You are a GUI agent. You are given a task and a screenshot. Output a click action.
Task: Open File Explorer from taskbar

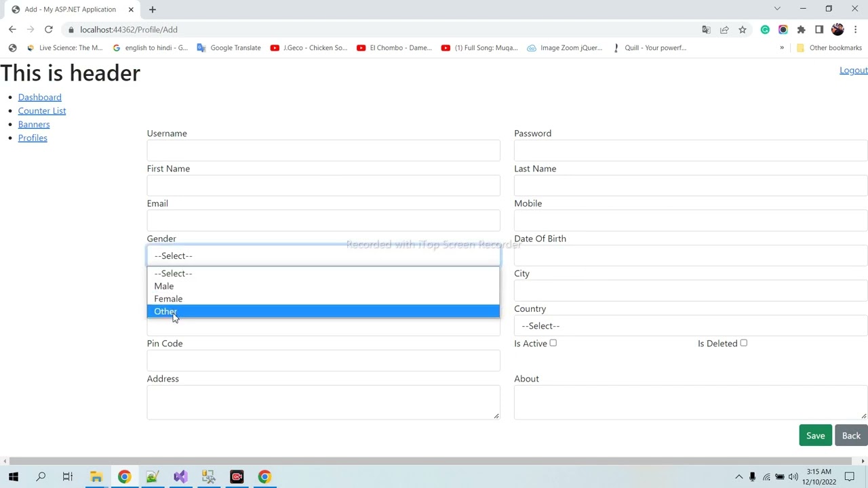tap(96, 477)
